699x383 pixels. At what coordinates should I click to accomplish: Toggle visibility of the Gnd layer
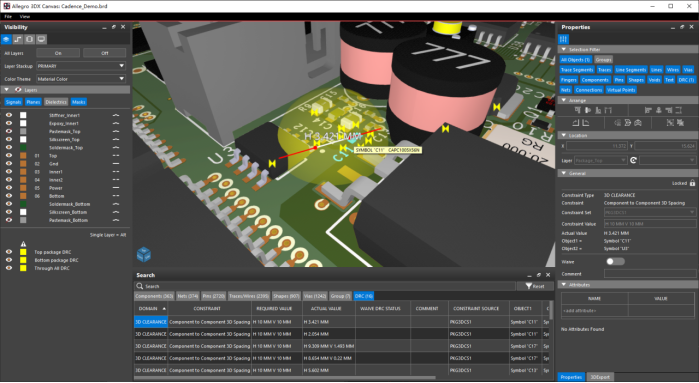(8, 164)
